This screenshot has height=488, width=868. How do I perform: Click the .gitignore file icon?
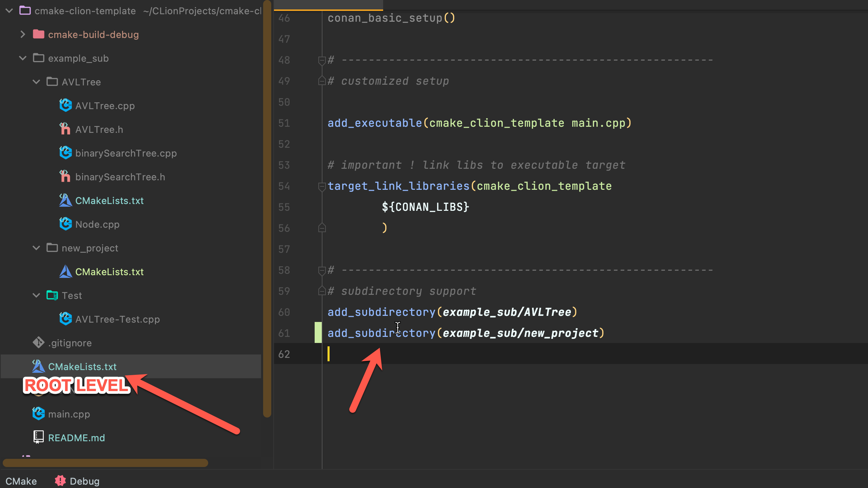(x=38, y=343)
